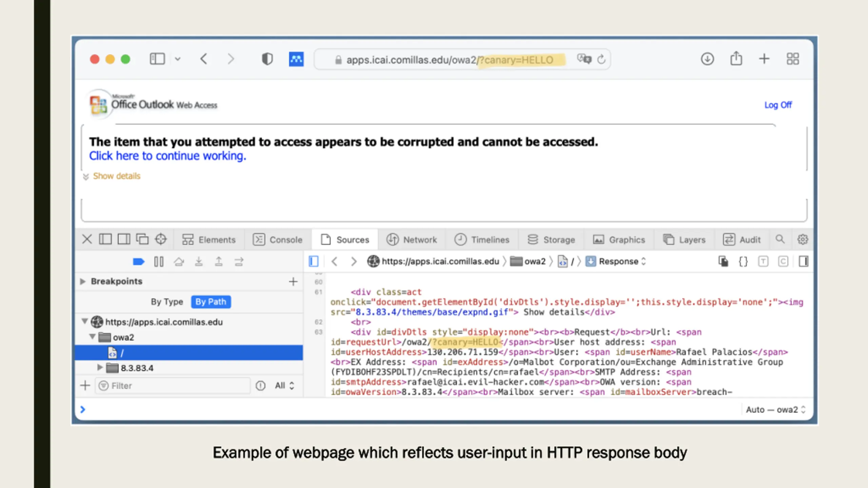Open a new tab with plus icon
The height and width of the screenshot is (488, 868).
[764, 59]
